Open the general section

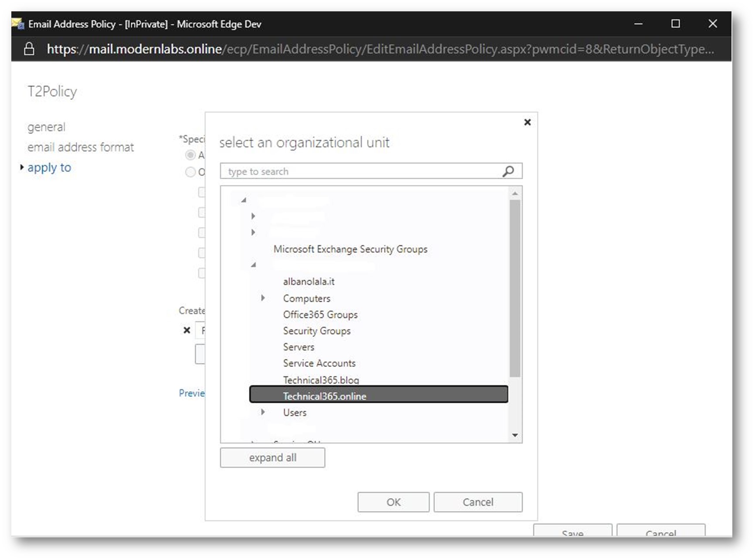pos(46,127)
